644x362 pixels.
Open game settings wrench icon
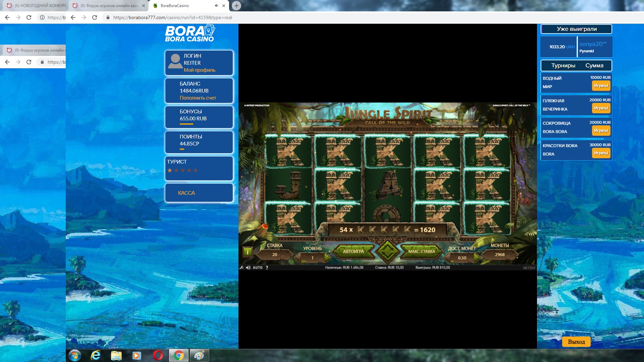click(x=241, y=267)
